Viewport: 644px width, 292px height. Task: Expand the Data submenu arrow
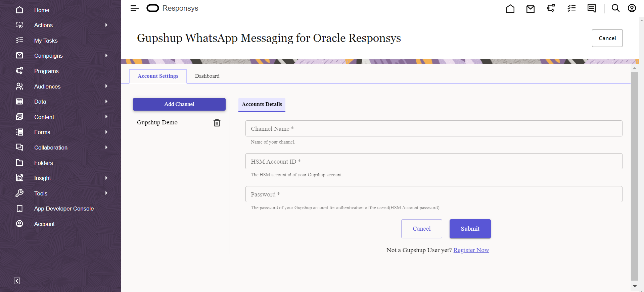(x=106, y=102)
